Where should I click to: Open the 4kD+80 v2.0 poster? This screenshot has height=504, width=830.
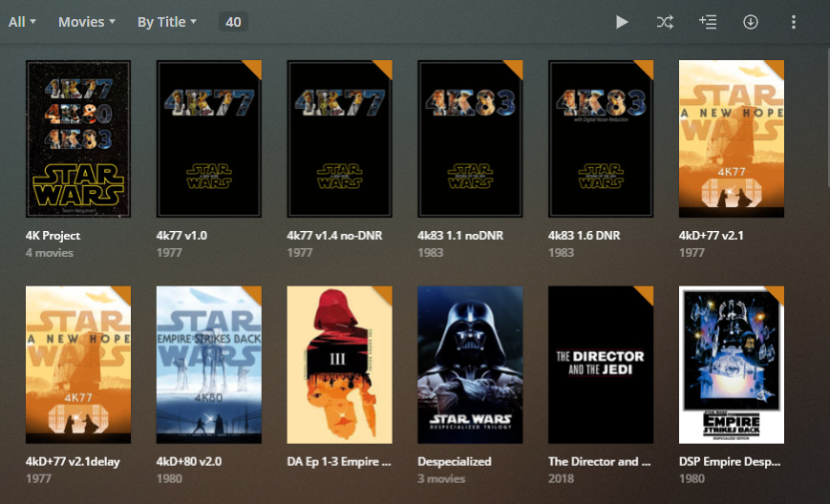[x=209, y=365]
